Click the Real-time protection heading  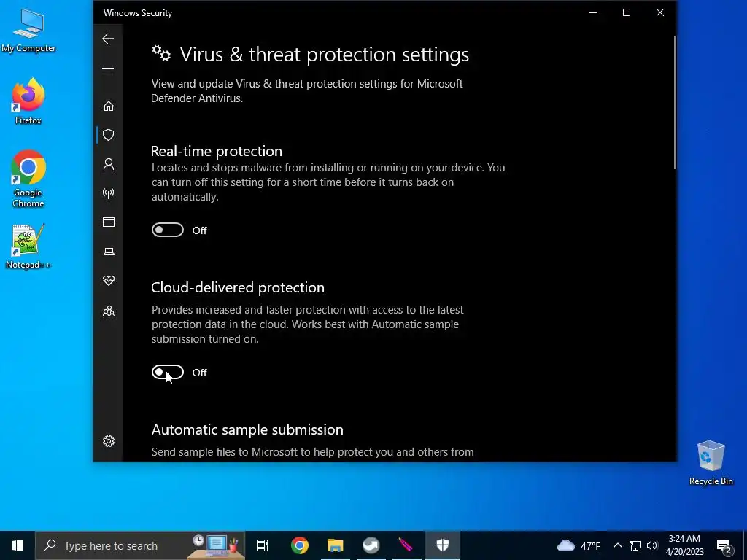(x=216, y=151)
